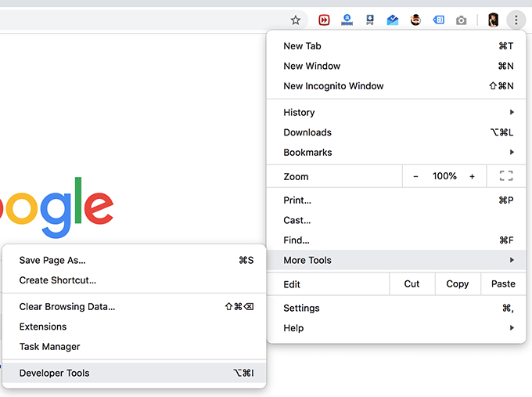The image size is (532, 397).
Task: Open a New Window
Action: pyautogui.click(x=397, y=66)
